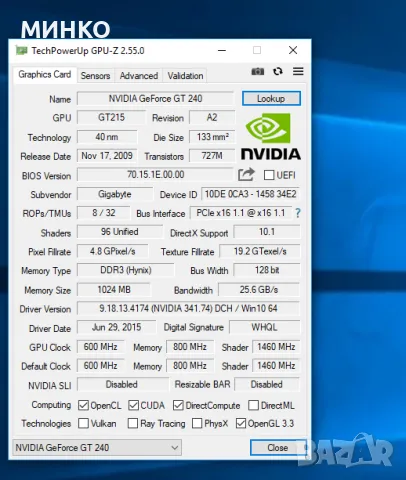Screen dimensions: 406x480
Task: Click the GPU-Z title bar app icon
Action: coord(21,51)
